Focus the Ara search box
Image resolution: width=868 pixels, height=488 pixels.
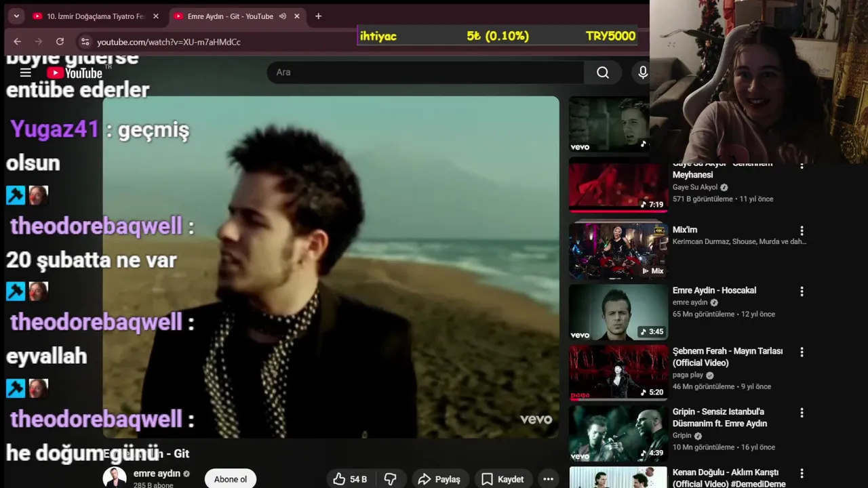(x=425, y=73)
